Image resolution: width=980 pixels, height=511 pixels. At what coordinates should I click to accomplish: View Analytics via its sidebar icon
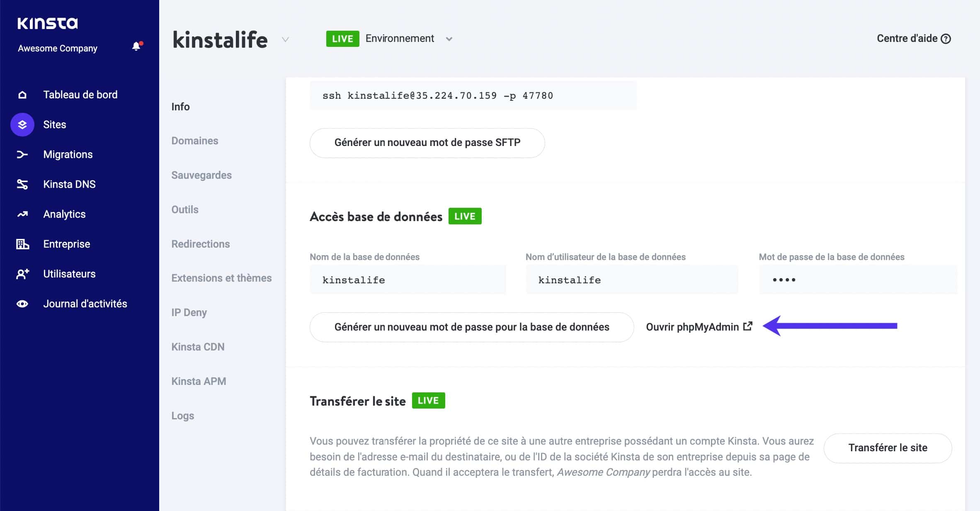click(x=22, y=214)
